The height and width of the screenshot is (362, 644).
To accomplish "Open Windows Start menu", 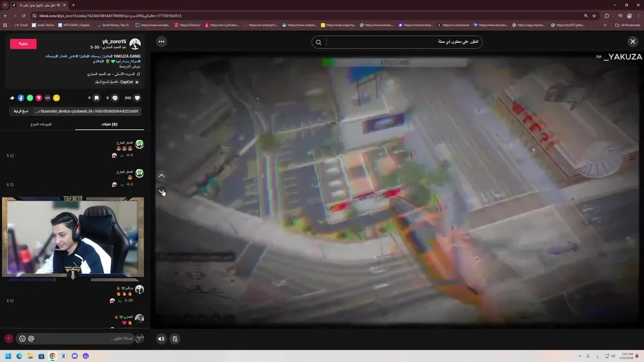I will [8, 356].
